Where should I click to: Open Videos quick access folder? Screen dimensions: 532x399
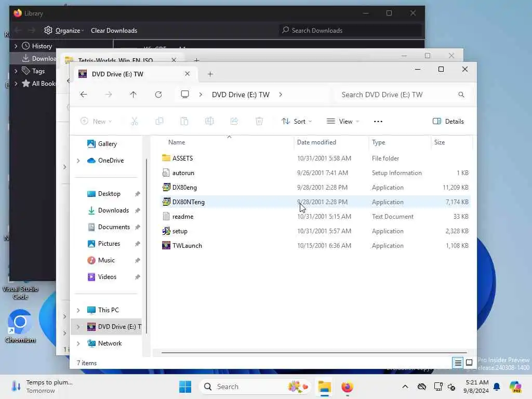[x=107, y=277]
